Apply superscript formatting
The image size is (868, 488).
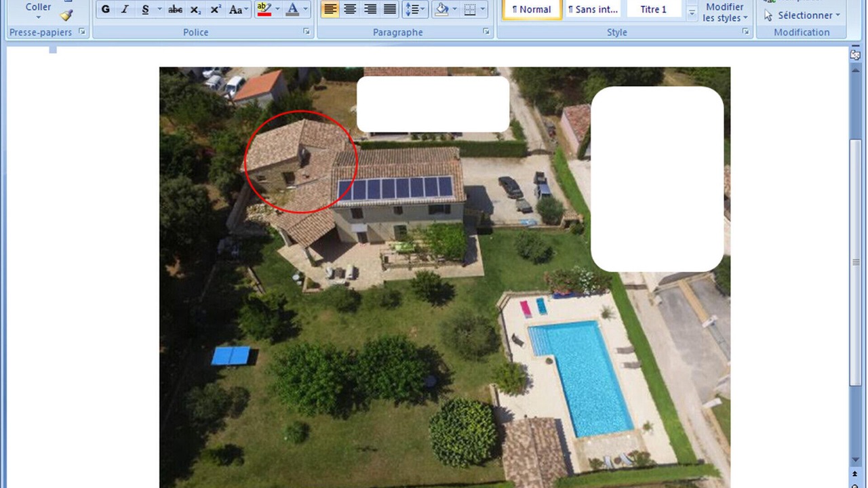pos(216,9)
